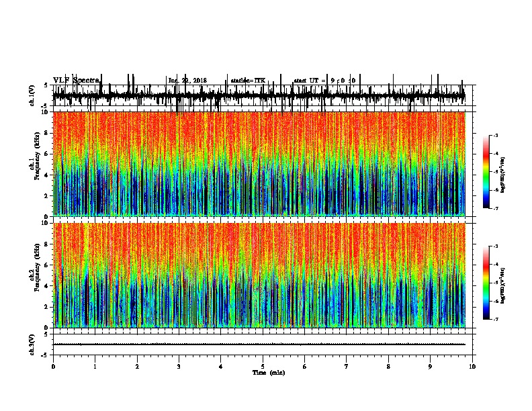The image size is (532, 411).
Task: Click the "6" kHz tick of ch.1 spectrogram
Action: (47, 154)
